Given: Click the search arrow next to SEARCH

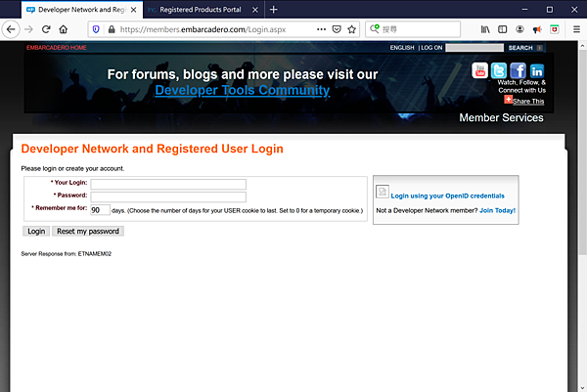Looking at the screenshot, I should (x=539, y=48).
